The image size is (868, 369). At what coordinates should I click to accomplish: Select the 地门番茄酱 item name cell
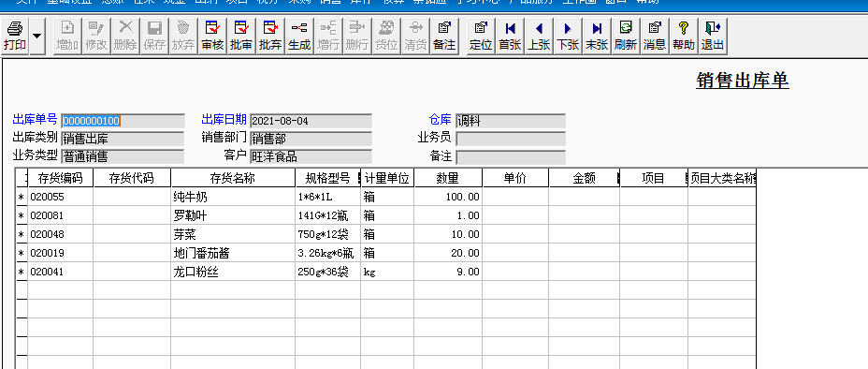click(x=233, y=253)
